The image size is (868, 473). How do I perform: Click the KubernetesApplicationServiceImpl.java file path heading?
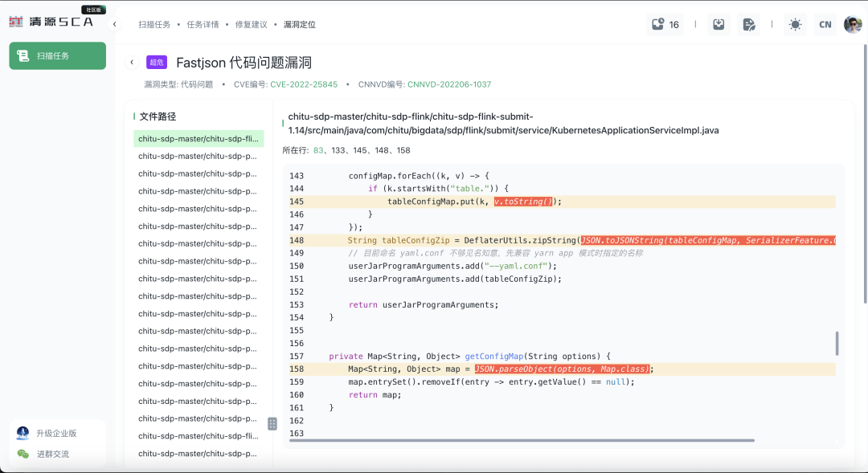tap(503, 124)
